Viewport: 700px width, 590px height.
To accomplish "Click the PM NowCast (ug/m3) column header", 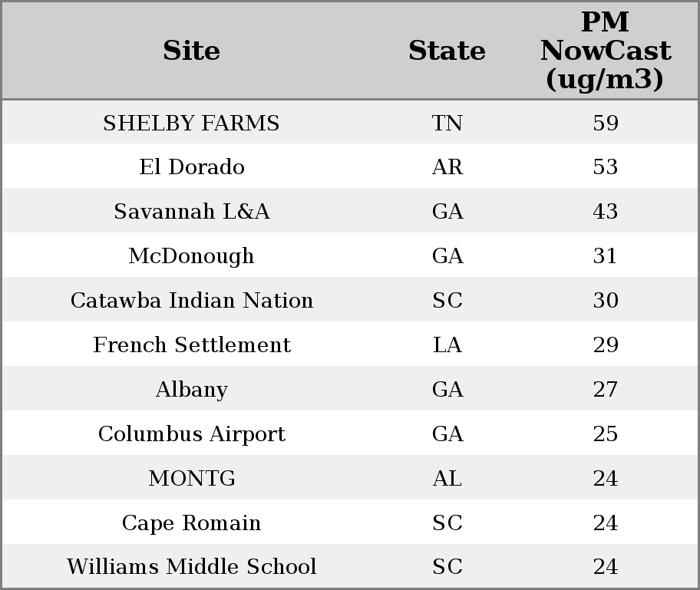I will click(x=606, y=51).
